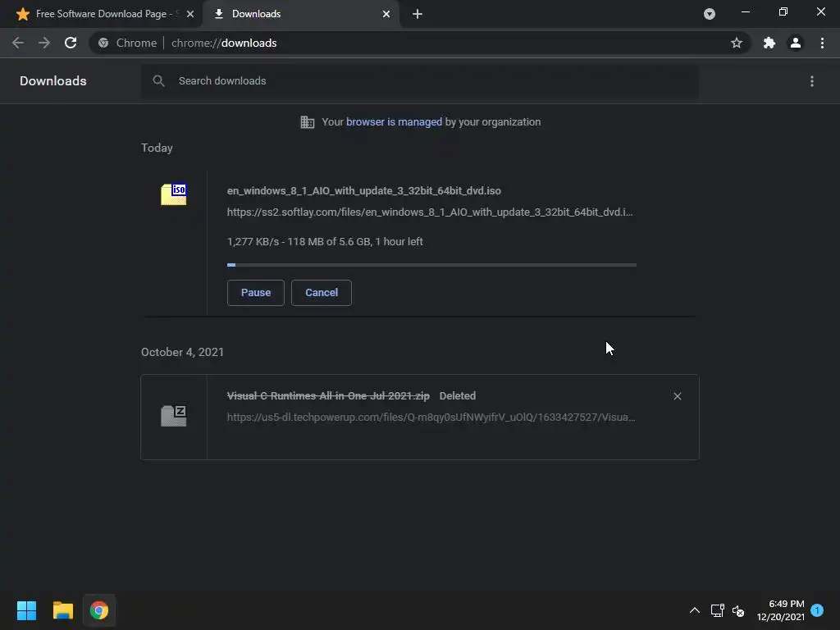This screenshot has width=840, height=630.
Task: Open the en_windows_8_1_AIO iso file name link
Action: [x=363, y=190]
